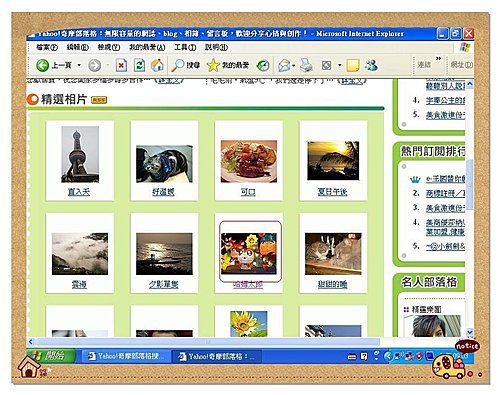Open the 檔案(F) menu
The image size is (500, 395).
[x=47, y=47]
